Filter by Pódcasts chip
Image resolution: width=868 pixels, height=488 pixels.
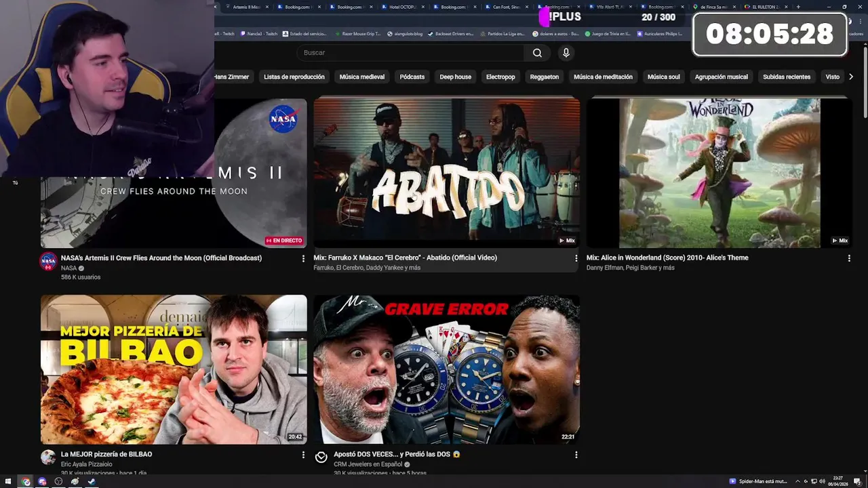[412, 77]
